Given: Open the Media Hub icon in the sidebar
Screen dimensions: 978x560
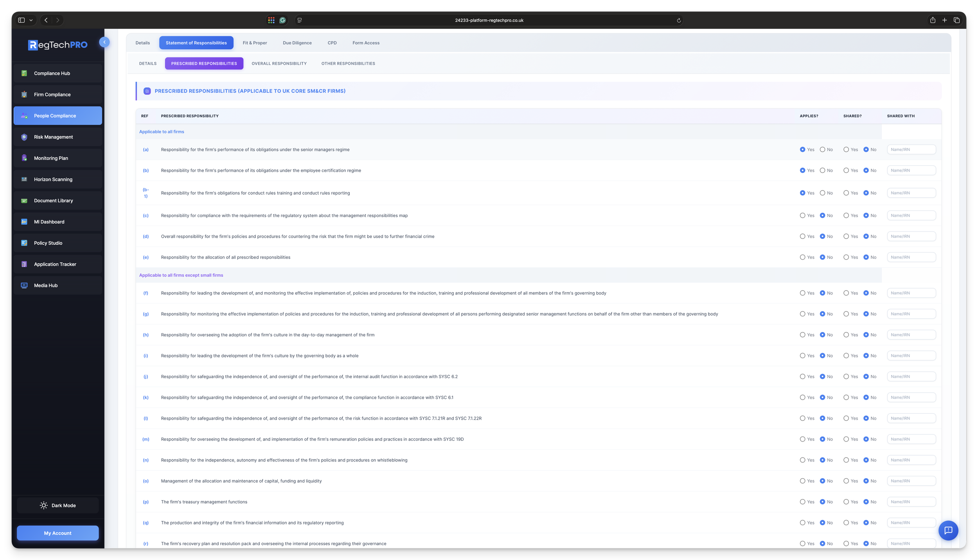Looking at the screenshot, I should [x=24, y=285].
